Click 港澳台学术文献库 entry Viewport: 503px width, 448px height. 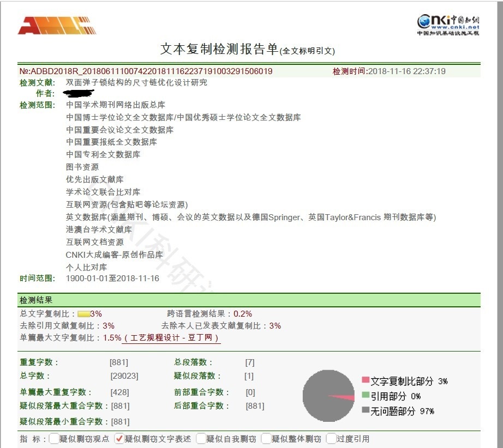tap(99, 229)
